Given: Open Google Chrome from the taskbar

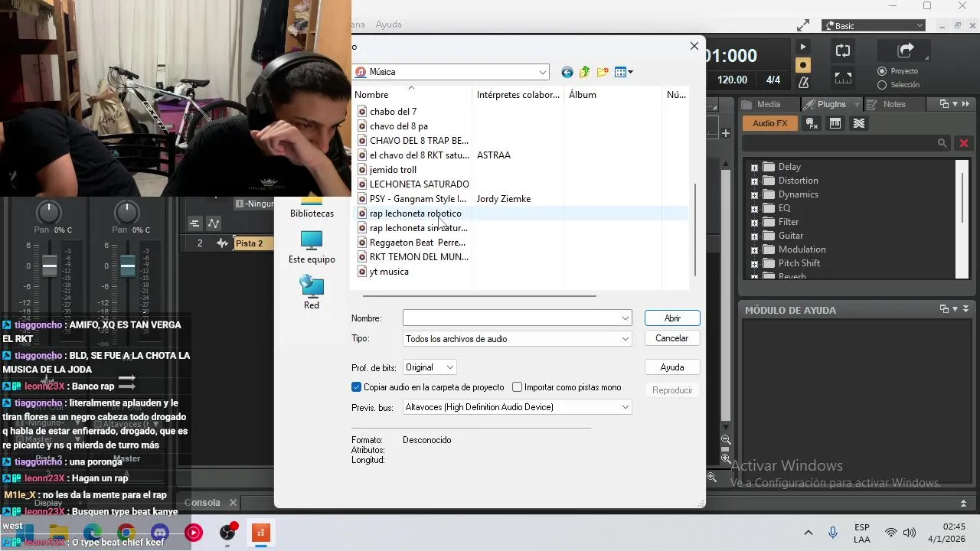Looking at the screenshot, I should pos(126,533).
